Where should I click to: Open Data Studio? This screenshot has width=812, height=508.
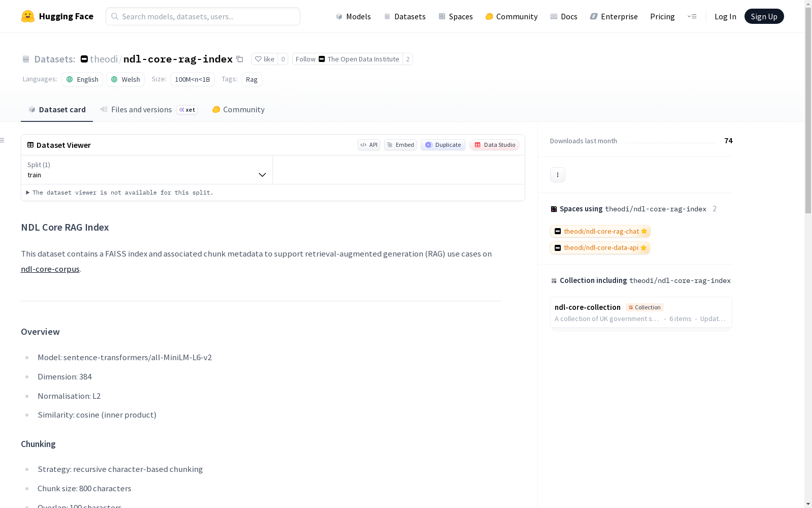click(x=494, y=145)
